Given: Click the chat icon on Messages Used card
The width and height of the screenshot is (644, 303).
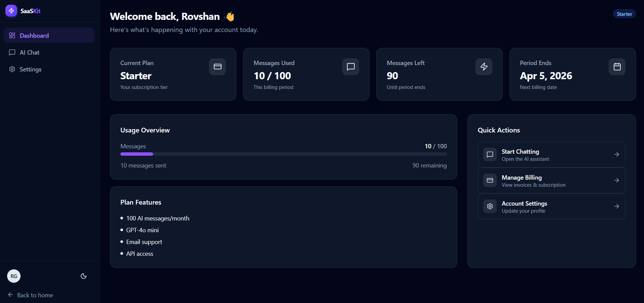Looking at the screenshot, I should (x=351, y=67).
